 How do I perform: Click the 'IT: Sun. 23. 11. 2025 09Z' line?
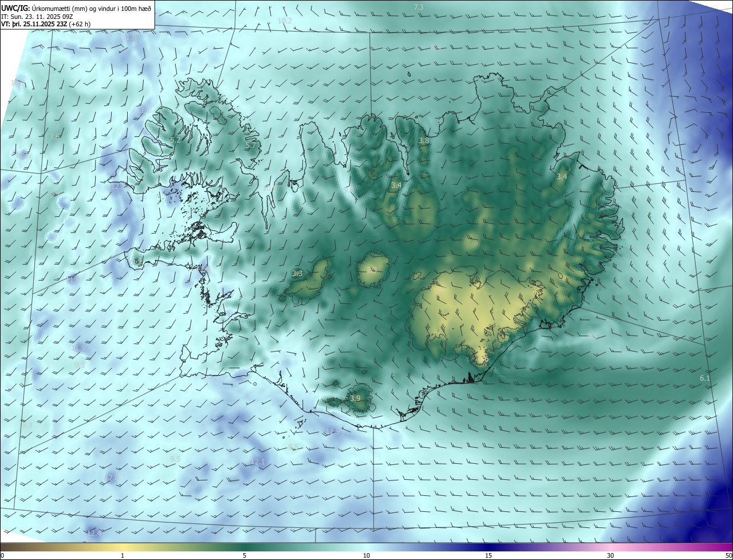tap(38, 17)
